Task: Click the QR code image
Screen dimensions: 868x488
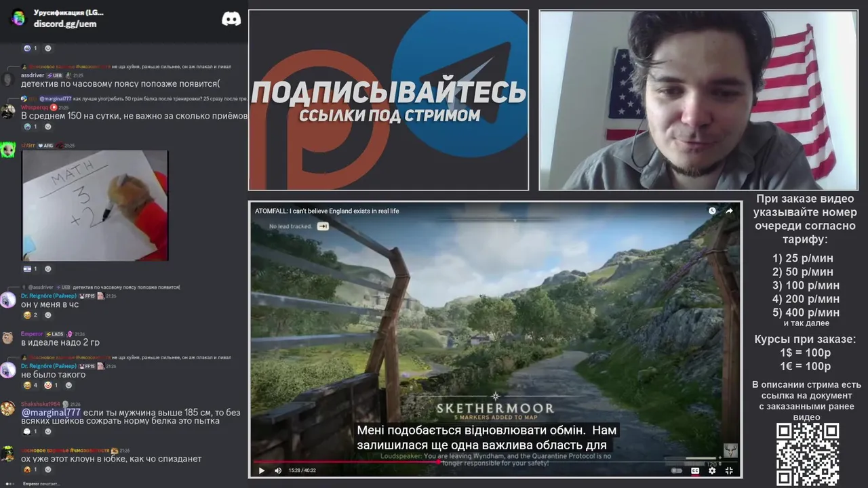Action: pos(808,454)
